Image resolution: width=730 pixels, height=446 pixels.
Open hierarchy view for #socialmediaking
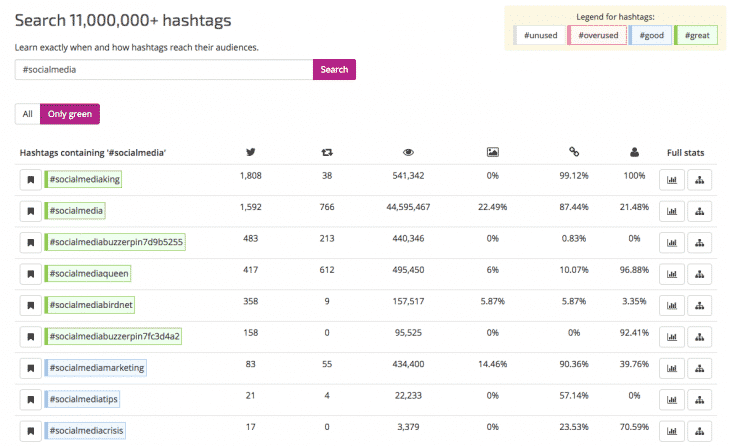click(699, 180)
